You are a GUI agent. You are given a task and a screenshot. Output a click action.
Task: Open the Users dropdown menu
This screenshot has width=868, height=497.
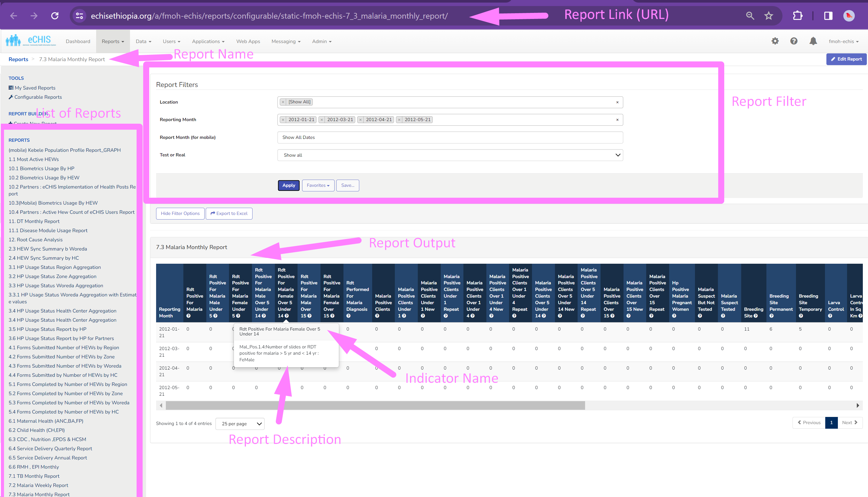coord(171,41)
